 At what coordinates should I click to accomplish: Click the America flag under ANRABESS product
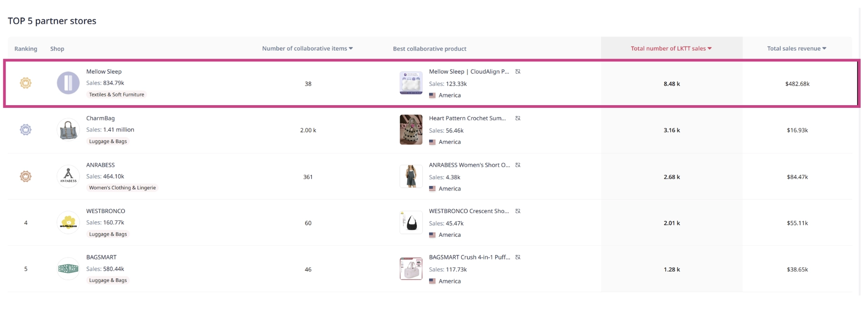point(432,188)
